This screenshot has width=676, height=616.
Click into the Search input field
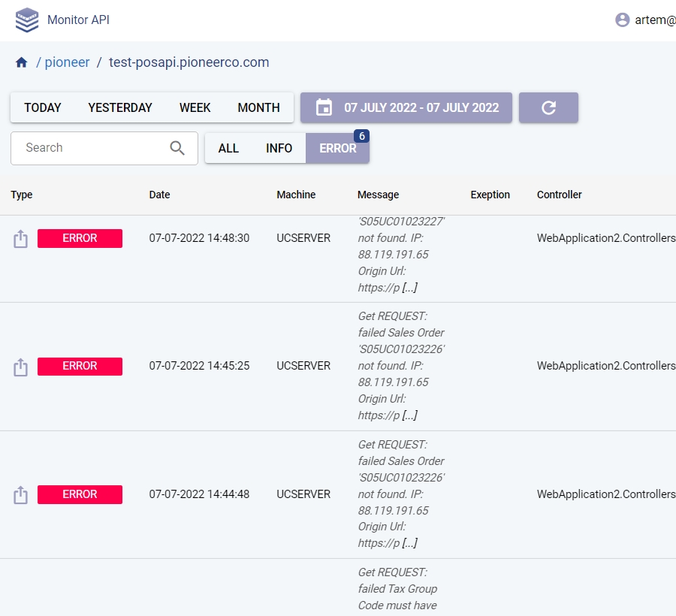[90, 148]
